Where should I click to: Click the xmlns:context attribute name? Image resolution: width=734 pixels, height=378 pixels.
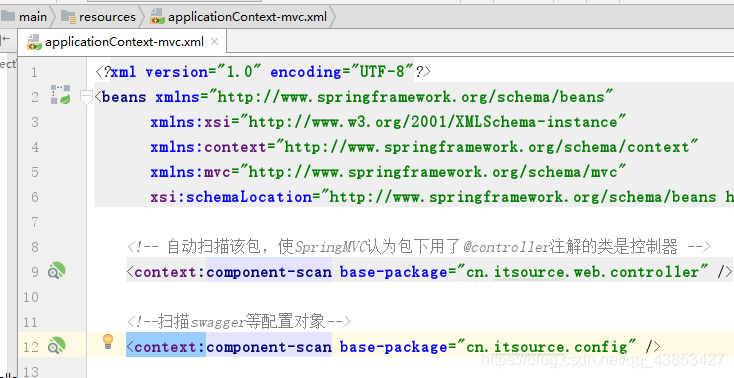coord(208,147)
